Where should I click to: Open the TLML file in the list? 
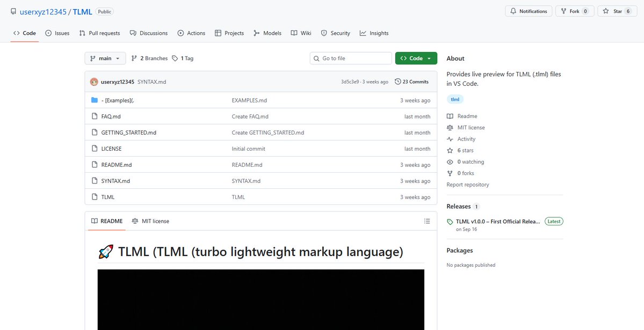[x=107, y=197]
